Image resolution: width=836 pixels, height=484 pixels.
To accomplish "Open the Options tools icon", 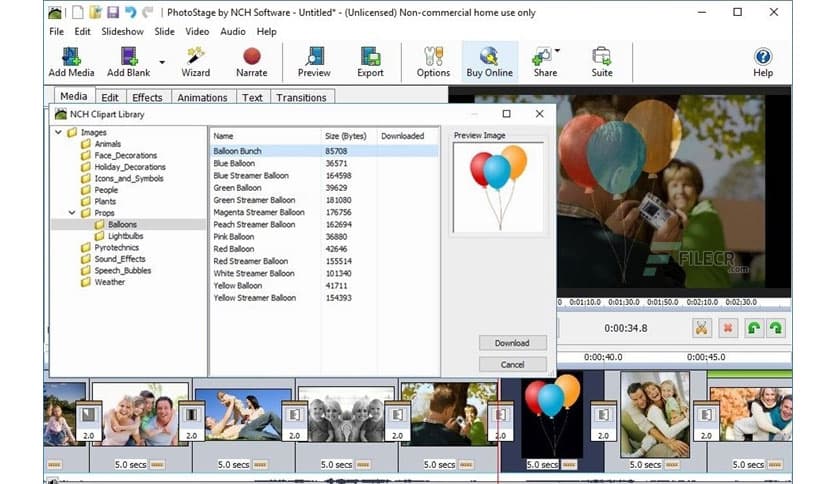I will (x=433, y=62).
